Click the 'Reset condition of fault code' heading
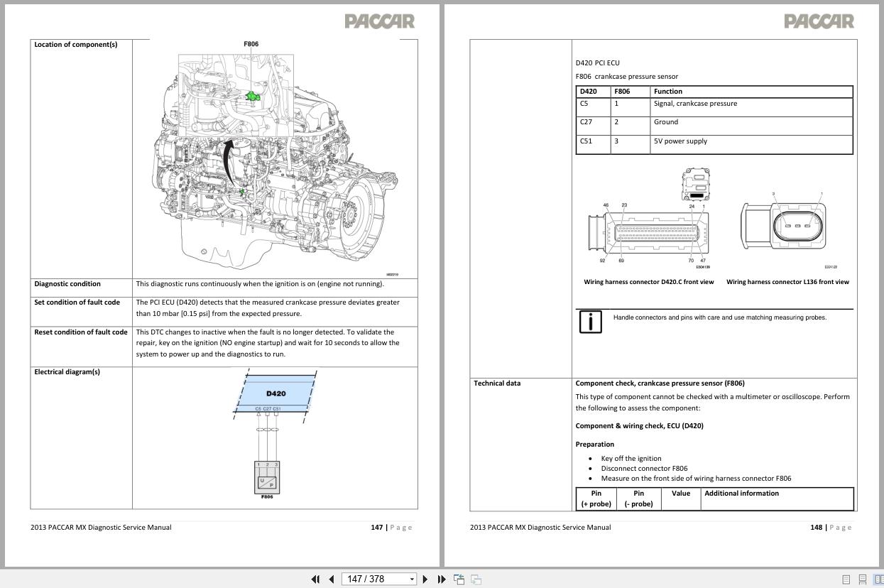Image resolution: width=884 pixels, height=588 pixels. [x=81, y=332]
